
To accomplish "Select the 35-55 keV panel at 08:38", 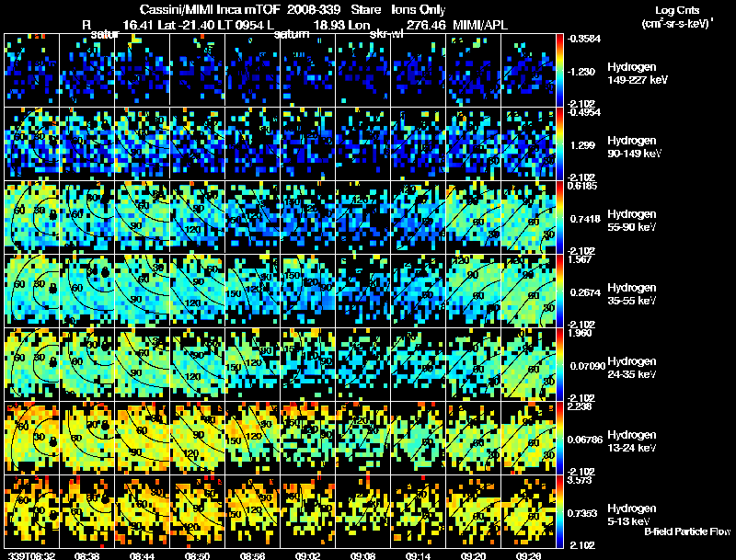I will coord(87,291).
